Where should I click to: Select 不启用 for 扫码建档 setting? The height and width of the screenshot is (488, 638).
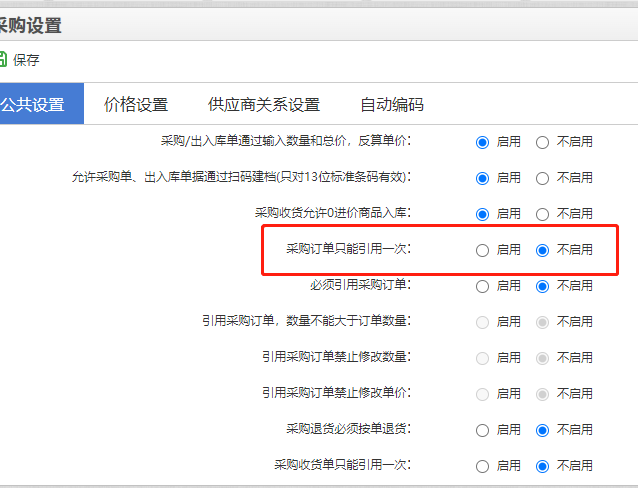pyautogui.click(x=542, y=178)
